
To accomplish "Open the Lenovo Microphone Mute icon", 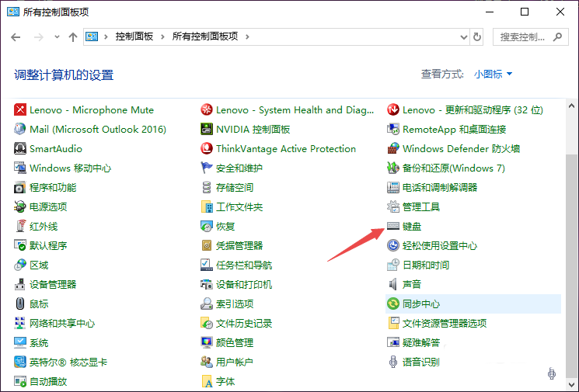I will coord(20,110).
